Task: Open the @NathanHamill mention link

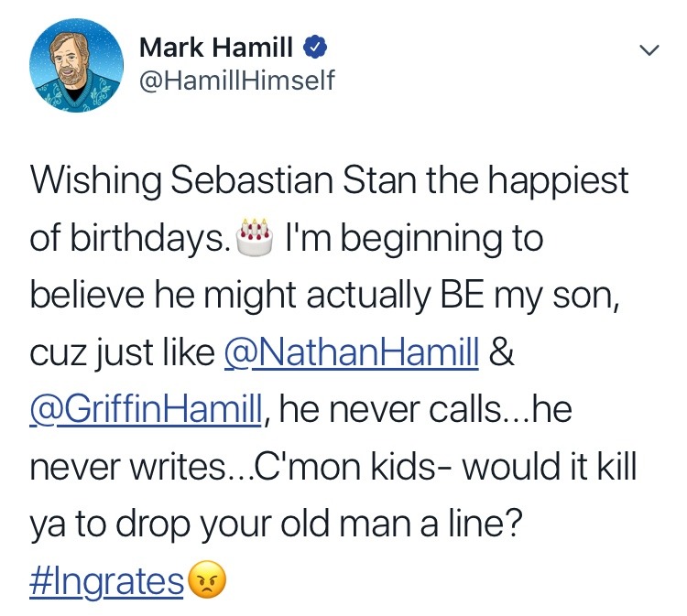Action: pyautogui.click(x=351, y=353)
